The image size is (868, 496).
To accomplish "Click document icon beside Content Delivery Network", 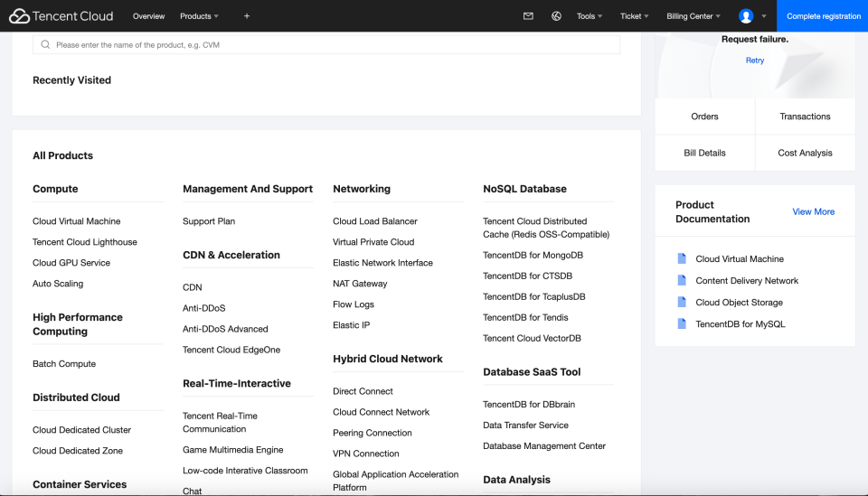I will [x=682, y=280].
